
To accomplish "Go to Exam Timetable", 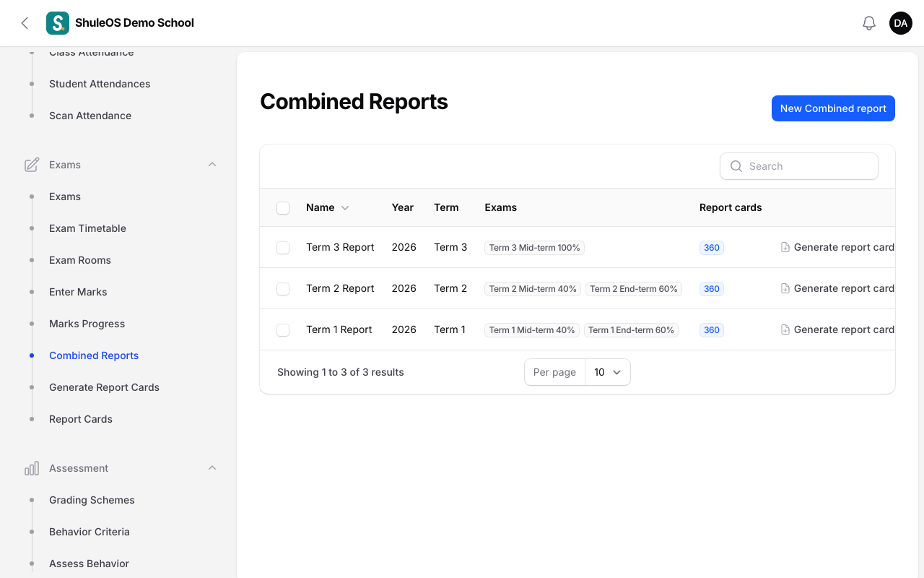I will click(x=87, y=228).
